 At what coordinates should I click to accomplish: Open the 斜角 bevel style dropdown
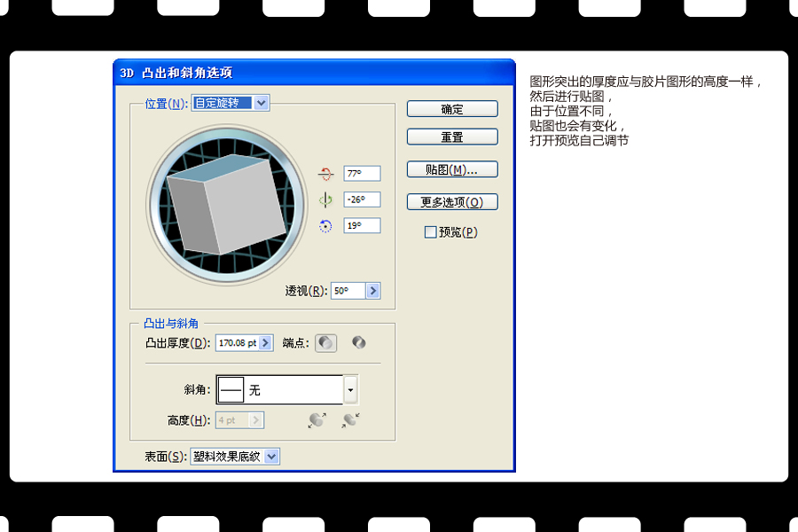(x=349, y=389)
